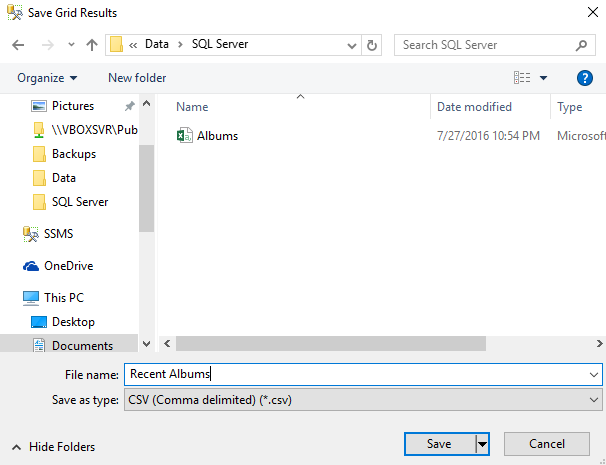Open the Save button split arrow

482,444
